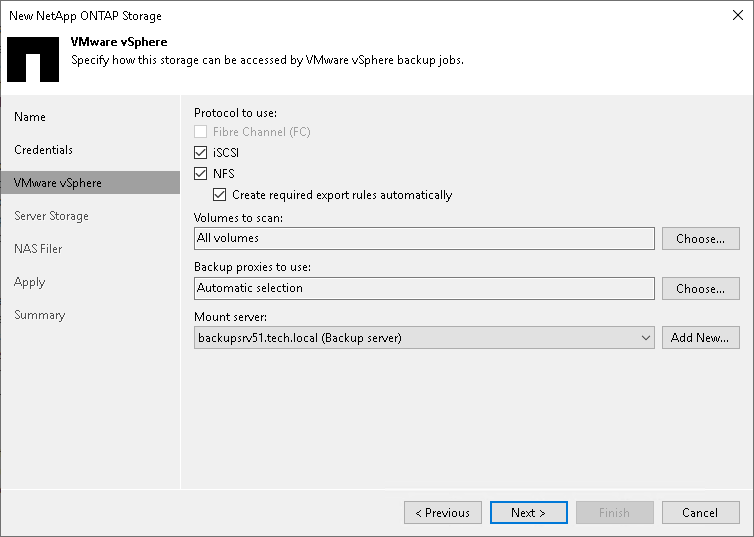Screen dimensions: 754x537
Task: Click the Mount server label
Action: [230, 317]
